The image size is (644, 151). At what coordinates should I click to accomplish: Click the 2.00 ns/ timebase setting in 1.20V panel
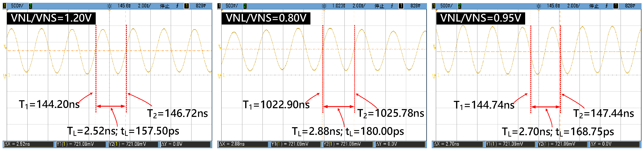coord(144,6)
